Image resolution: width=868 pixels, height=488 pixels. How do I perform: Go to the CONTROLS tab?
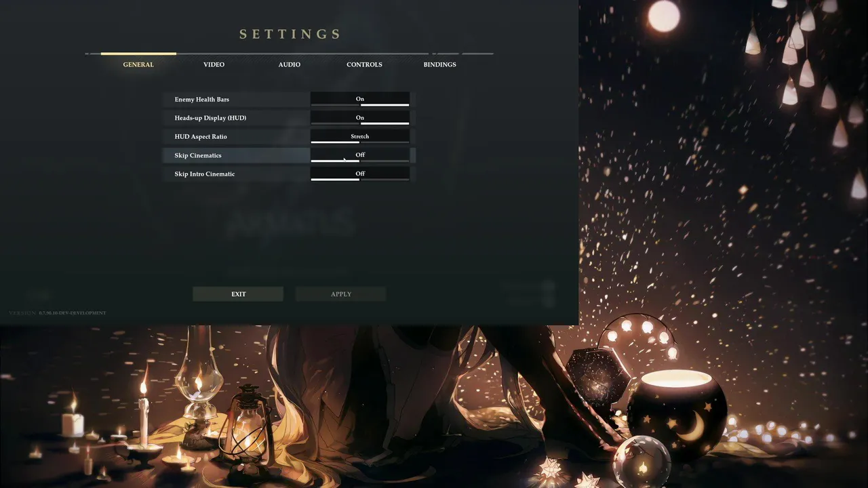[x=364, y=64]
